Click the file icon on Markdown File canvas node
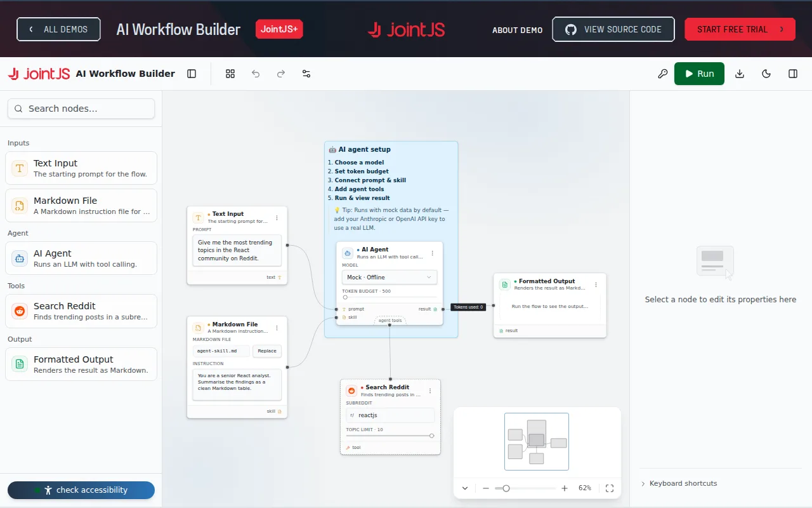The image size is (812, 508). (x=198, y=328)
